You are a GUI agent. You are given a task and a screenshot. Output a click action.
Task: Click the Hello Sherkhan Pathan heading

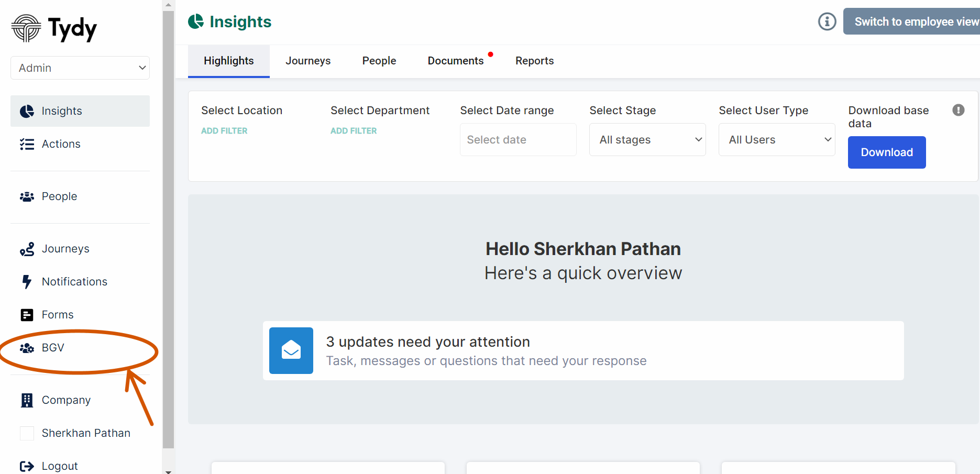[x=583, y=249]
